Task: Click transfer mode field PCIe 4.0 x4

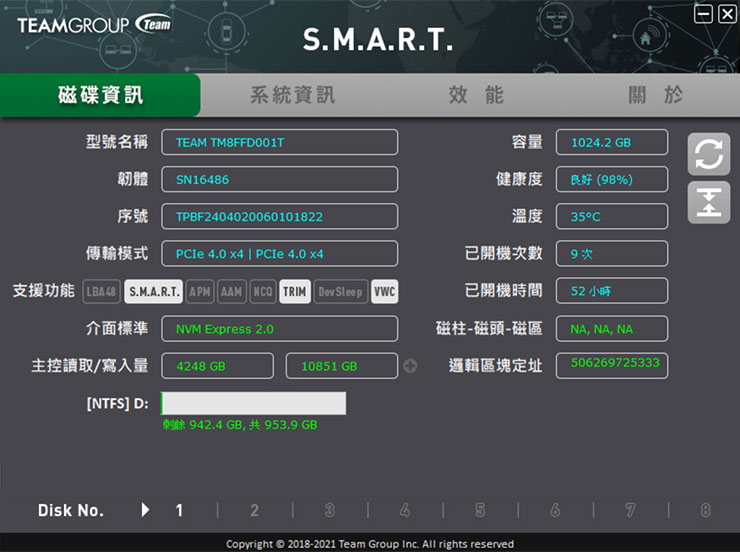Action: 279,254
